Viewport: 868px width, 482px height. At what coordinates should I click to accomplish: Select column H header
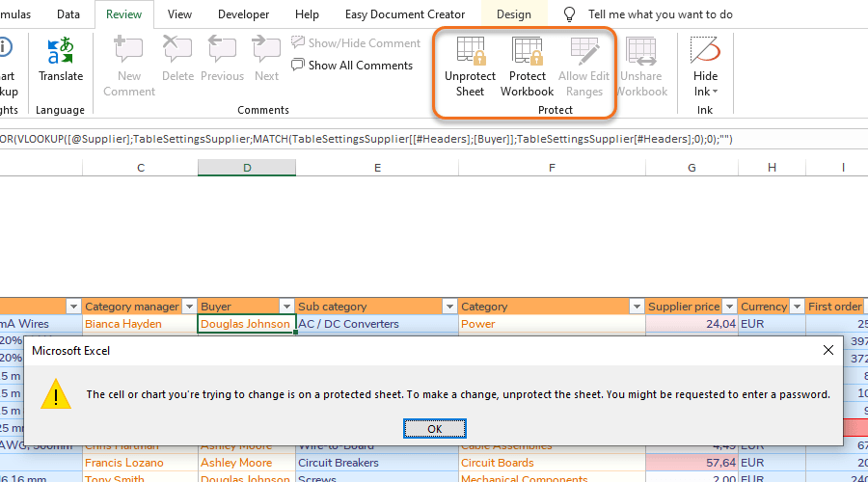(x=772, y=168)
